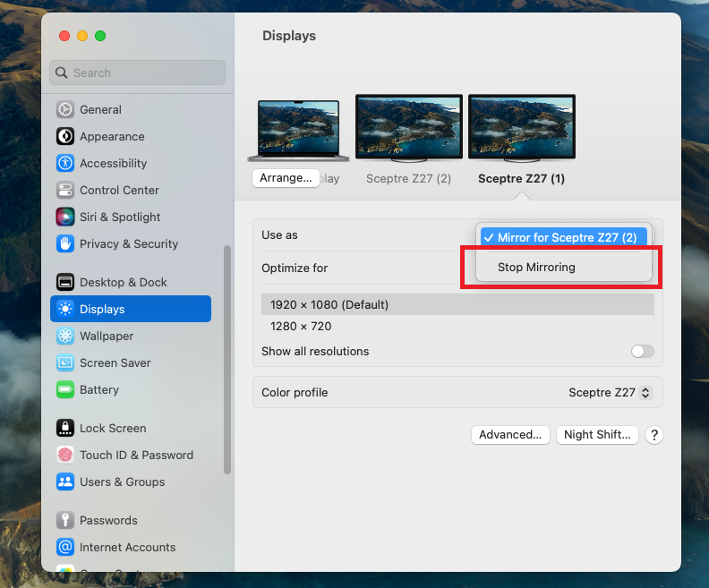Toggle the Show all resolutions switch
Image resolution: width=709 pixels, height=588 pixels.
(x=642, y=352)
